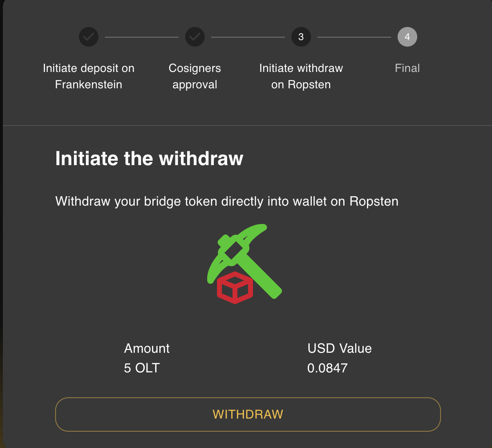
Task: Click the "Final" step label
Action: tap(407, 68)
